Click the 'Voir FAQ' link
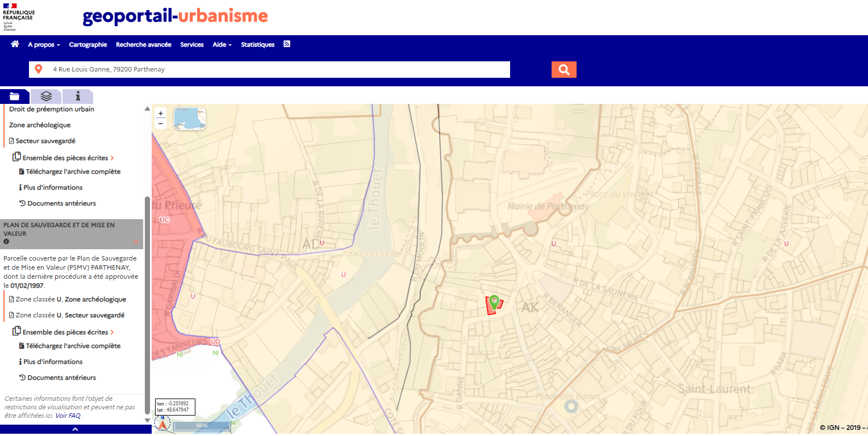The width and height of the screenshot is (868, 436). click(68, 416)
